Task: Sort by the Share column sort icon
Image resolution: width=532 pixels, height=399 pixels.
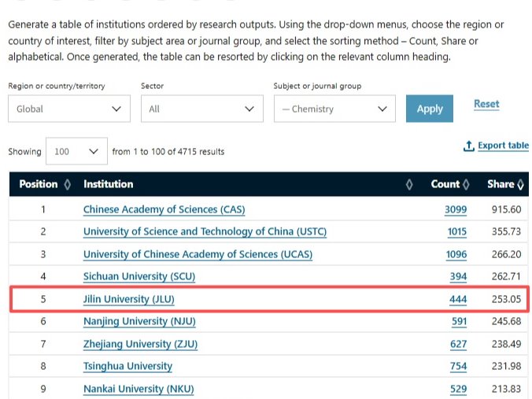Action: [520, 184]
